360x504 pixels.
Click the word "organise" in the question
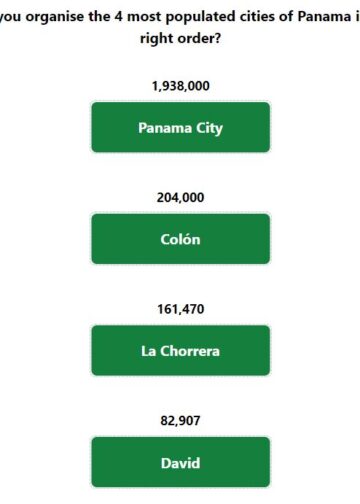(x=55, y=17)
